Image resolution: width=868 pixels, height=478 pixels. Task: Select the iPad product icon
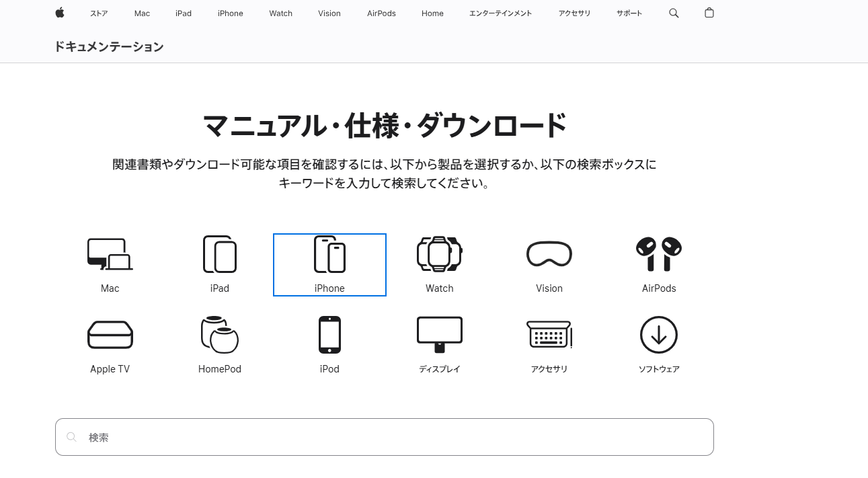point(220,254)
